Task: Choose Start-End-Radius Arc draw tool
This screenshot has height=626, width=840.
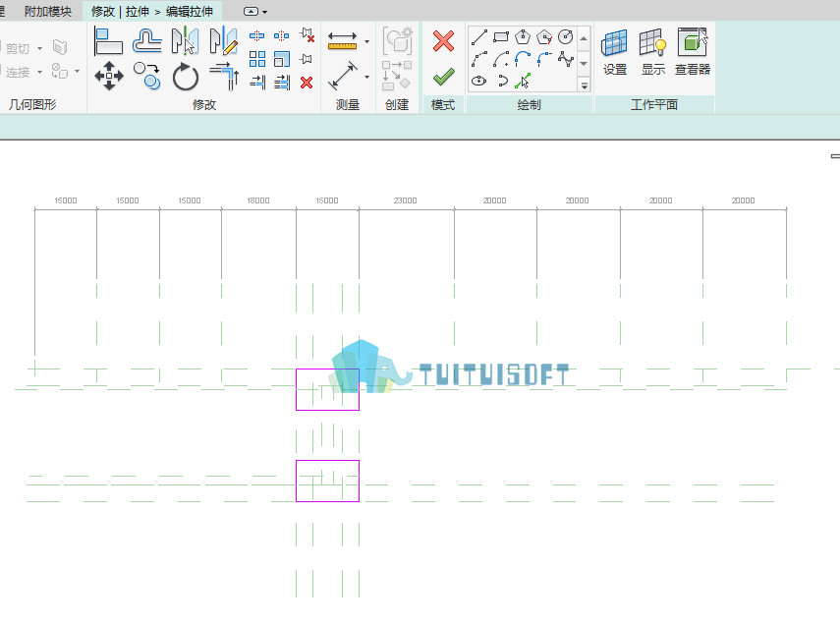Action: click(478, 59)
